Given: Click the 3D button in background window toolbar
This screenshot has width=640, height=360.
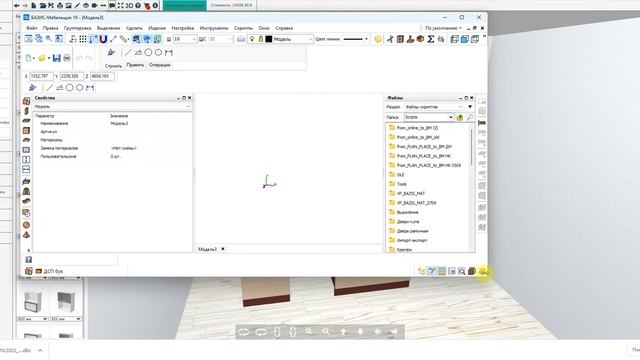Looking at the screenshot, I should pyautogui.click(x=129, y=6).
